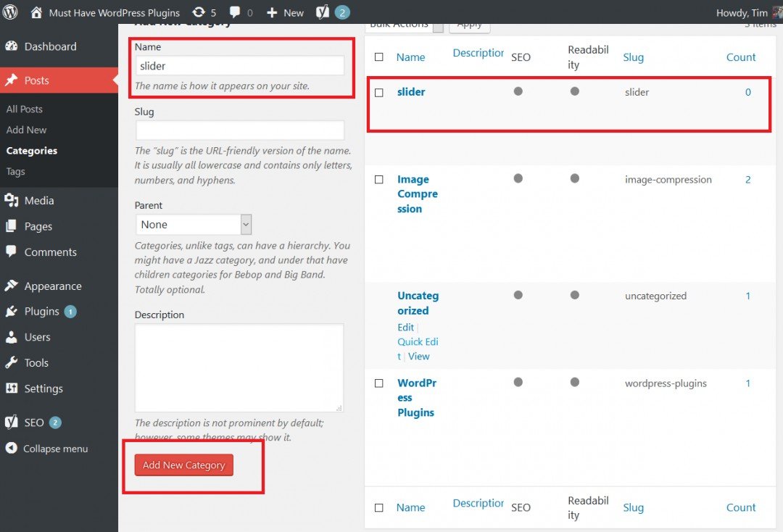Click readability dot for slider row

click(x=575, y=91)
